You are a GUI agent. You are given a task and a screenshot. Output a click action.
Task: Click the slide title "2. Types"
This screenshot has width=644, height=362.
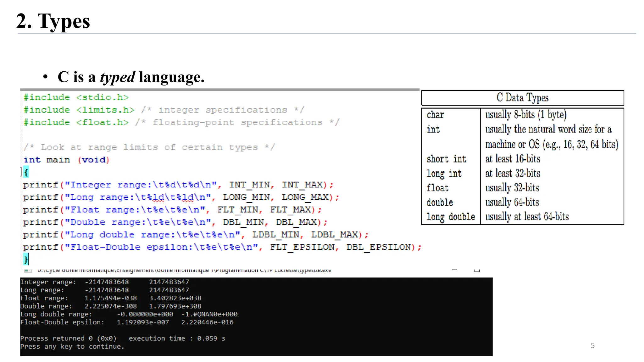point(53,21)
